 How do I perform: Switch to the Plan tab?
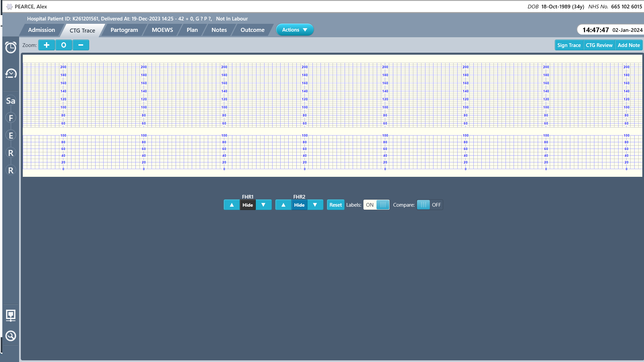192,30
